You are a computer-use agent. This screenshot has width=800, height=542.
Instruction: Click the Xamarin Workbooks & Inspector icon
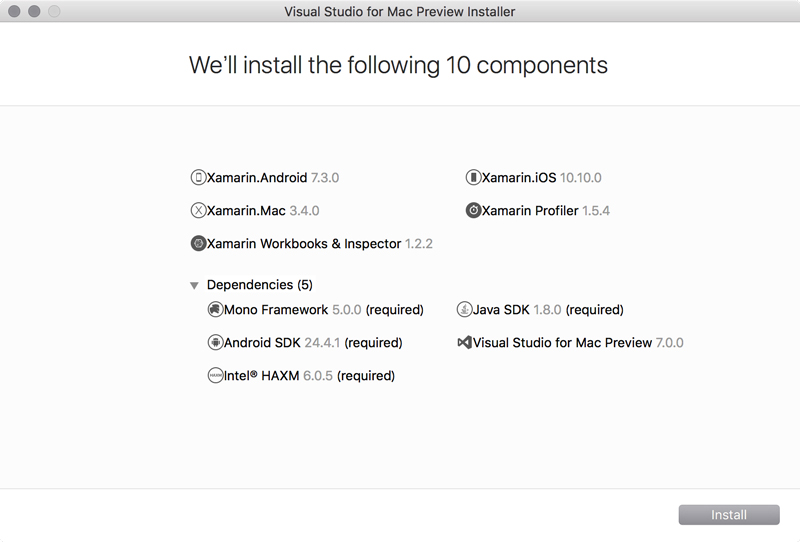tap(198, 243)
